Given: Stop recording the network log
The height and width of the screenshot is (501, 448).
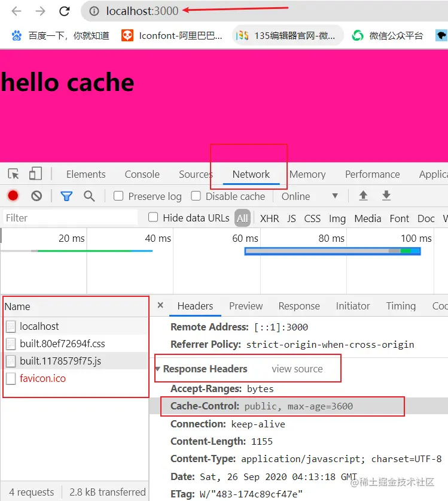Looking at the screenshot, I should [13, 196].
